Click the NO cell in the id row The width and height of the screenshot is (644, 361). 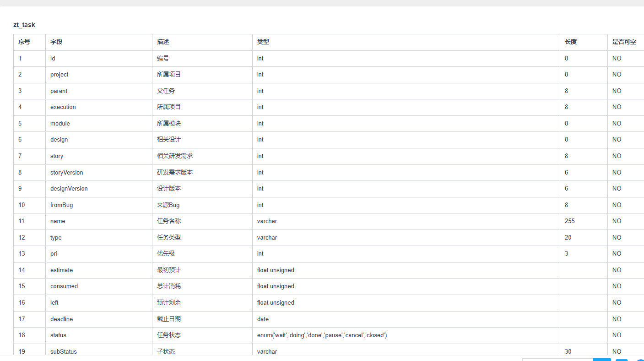pos(617,58)
